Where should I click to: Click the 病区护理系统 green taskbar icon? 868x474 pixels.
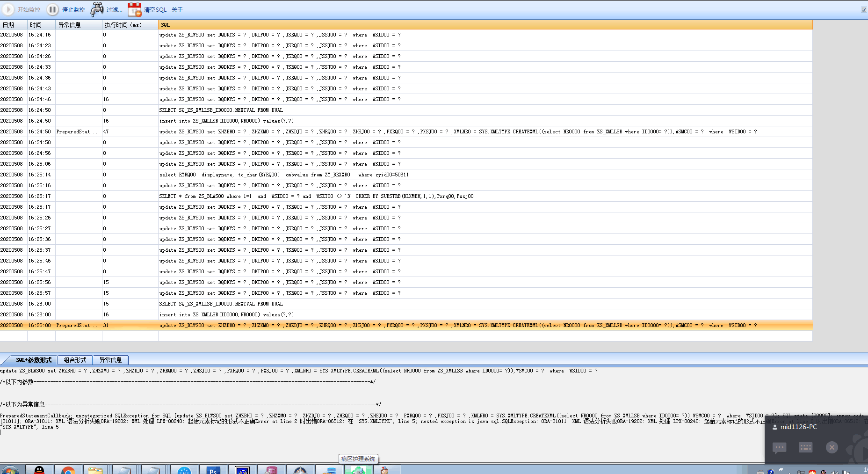coord(358,470)
